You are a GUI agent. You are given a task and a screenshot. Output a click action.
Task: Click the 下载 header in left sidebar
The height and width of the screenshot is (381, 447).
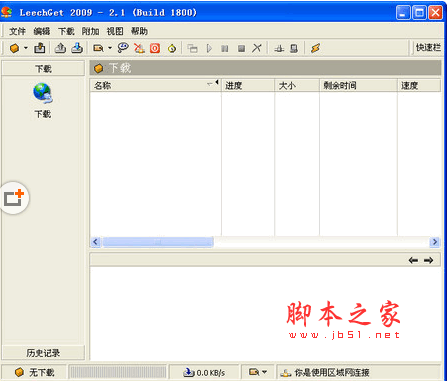(43, 69)
